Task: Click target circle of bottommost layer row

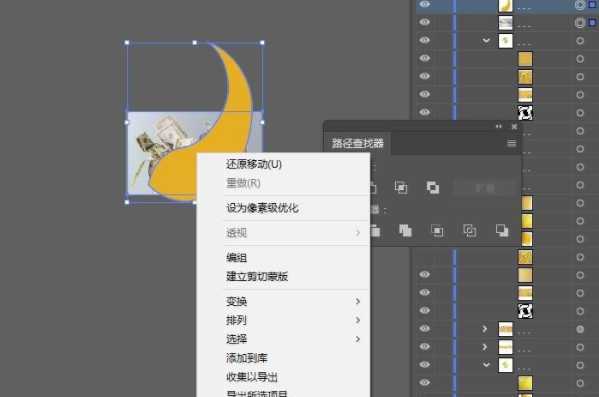Action: [580, 383]
